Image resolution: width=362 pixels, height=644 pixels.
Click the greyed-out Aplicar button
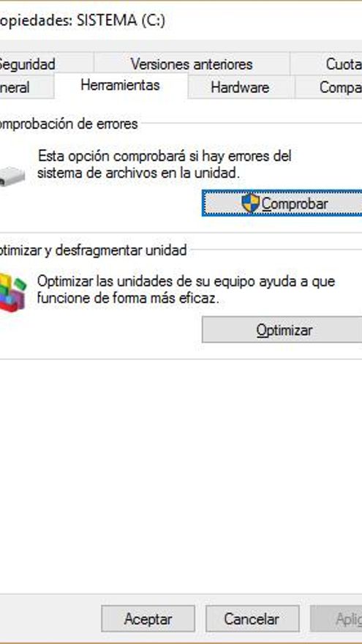pyautogui.click(x=336, y=618)
